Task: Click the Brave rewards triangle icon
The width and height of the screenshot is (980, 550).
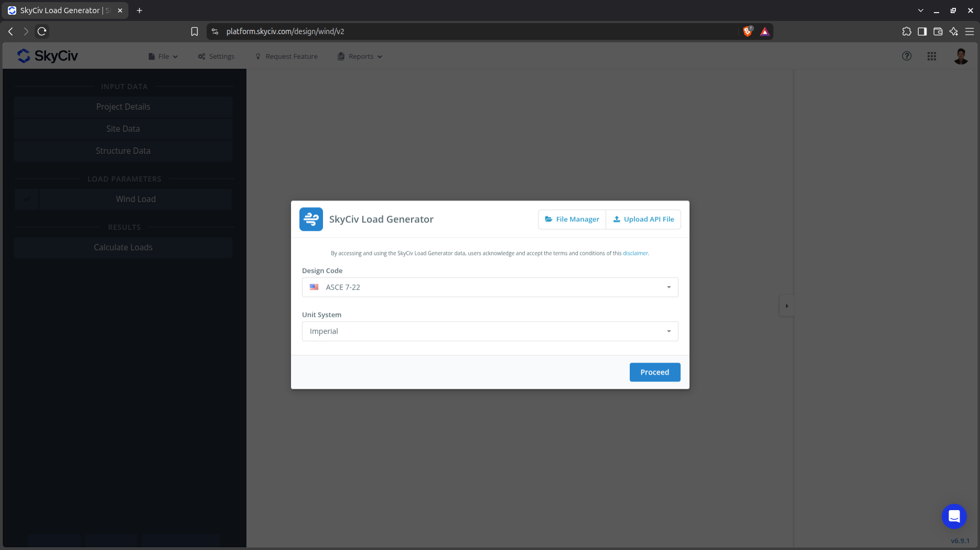Action: [x=765, y=31]
